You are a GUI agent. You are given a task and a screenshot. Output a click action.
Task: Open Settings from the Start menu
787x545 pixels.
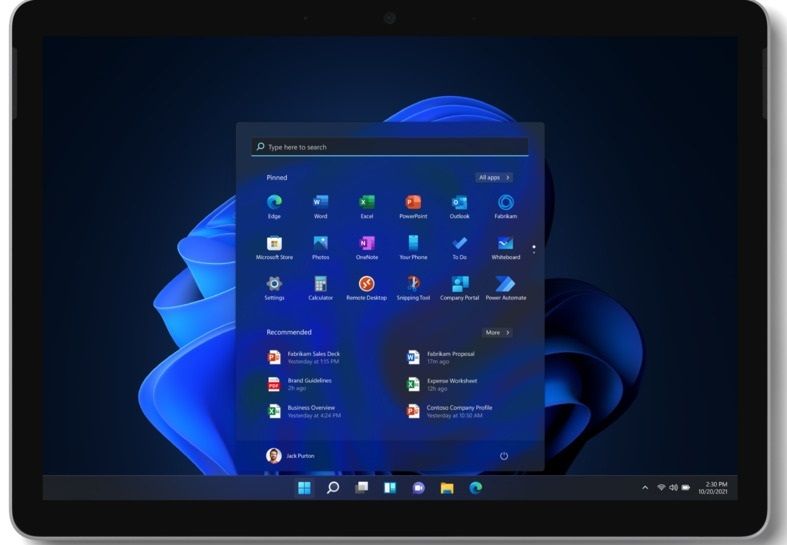pos(274,288)
